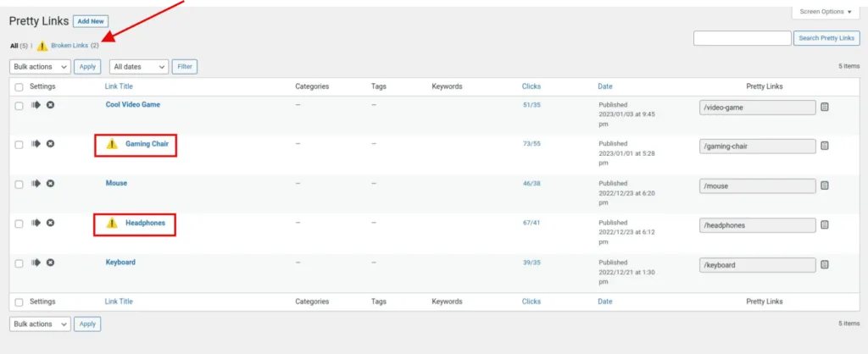Open the Mouse link title
The height and width of the screenshot is (354, 868).
116,183
